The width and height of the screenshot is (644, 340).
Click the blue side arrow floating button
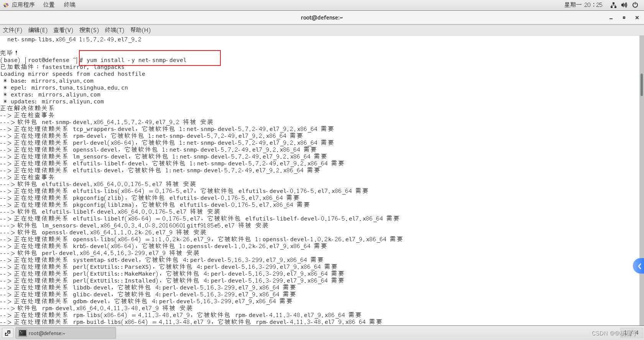coord(639,266)
